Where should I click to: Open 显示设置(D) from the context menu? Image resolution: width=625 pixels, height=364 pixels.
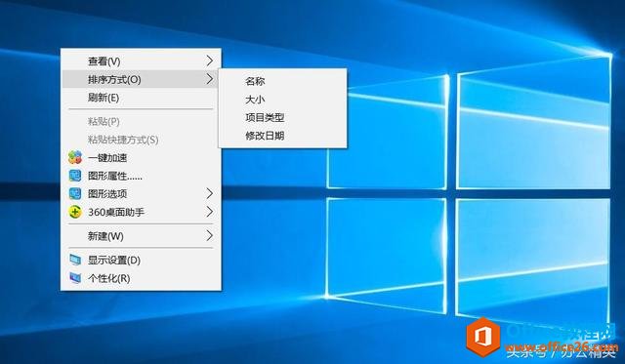[141, 260]
